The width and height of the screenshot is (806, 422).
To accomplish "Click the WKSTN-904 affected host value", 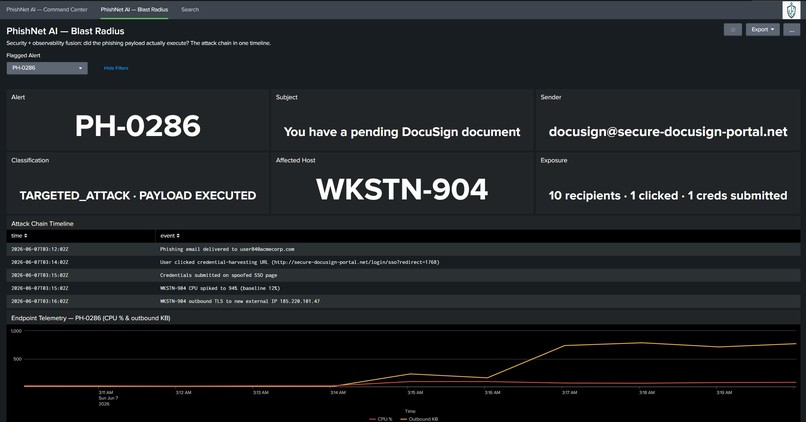I will [x=402, y=189].
